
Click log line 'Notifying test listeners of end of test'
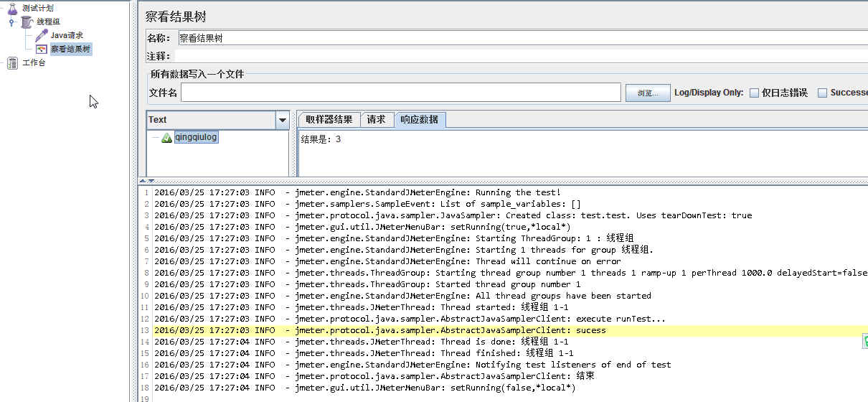point(412,365)
